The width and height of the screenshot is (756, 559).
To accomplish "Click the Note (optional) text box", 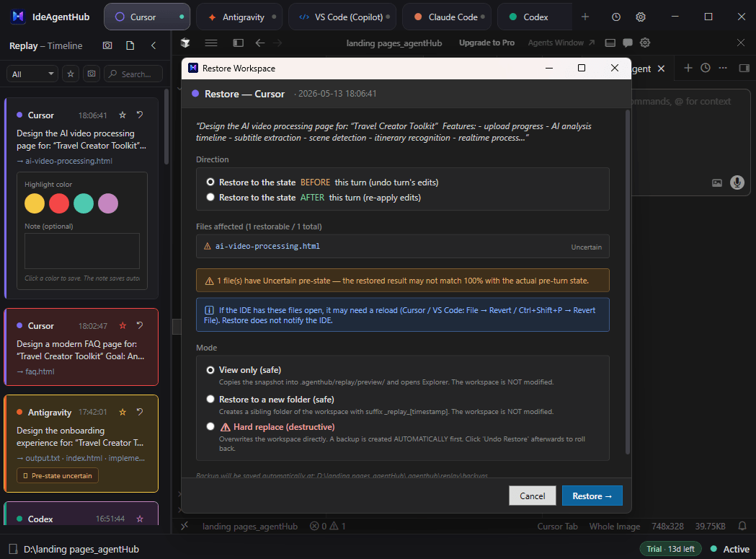I will (x=82, y=251).
